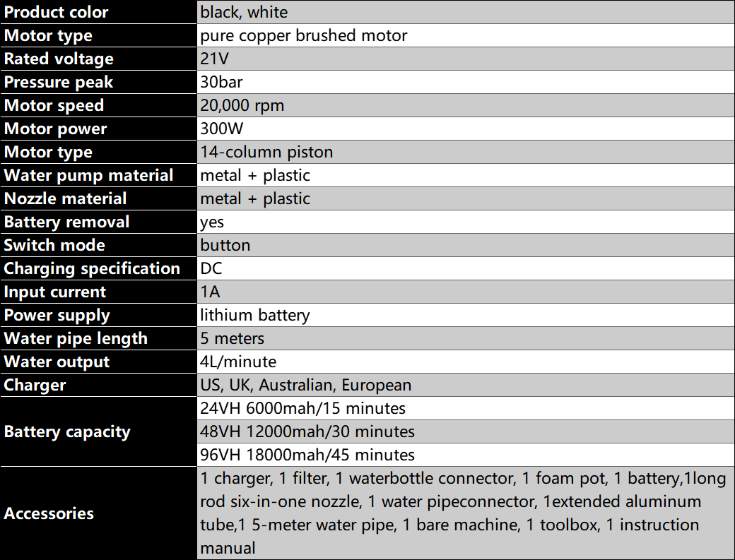Select the "Nozzle material" label cell

(x=66, y=198)
